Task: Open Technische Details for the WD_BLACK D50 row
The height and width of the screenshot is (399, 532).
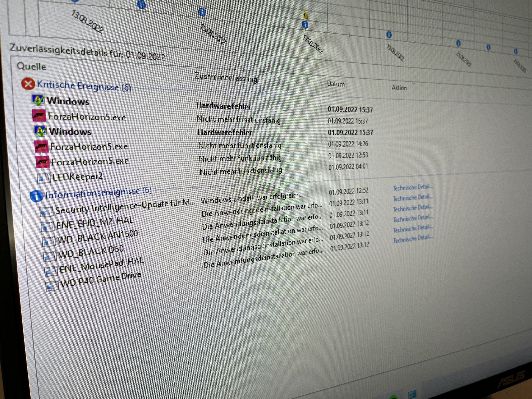Action: pos(413,219)
